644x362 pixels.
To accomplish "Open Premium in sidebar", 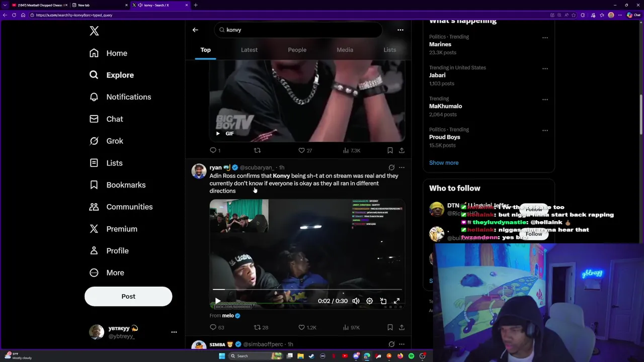I will pyautogui.click(x=113, y=229).
